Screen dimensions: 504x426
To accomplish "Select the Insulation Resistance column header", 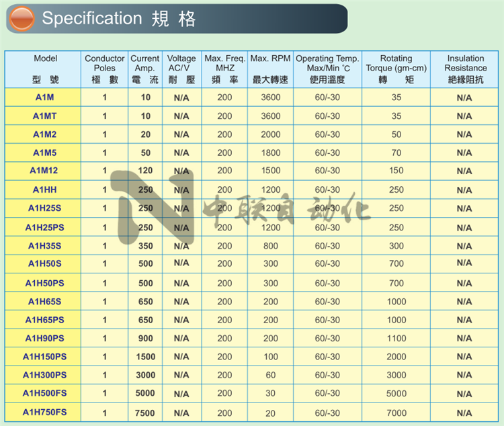I will pyautogui.click(x=465, y=69).
